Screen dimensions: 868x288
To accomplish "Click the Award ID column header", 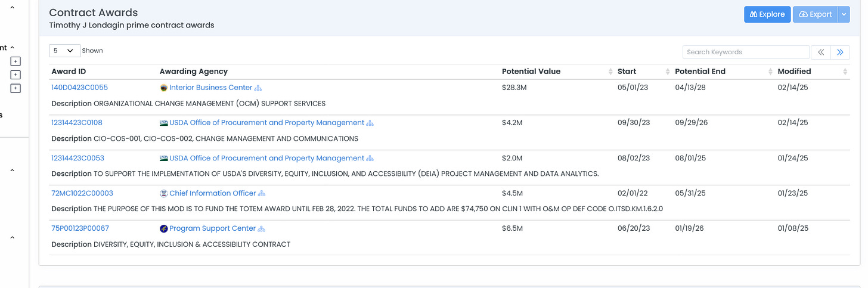I will coord(69,72).
